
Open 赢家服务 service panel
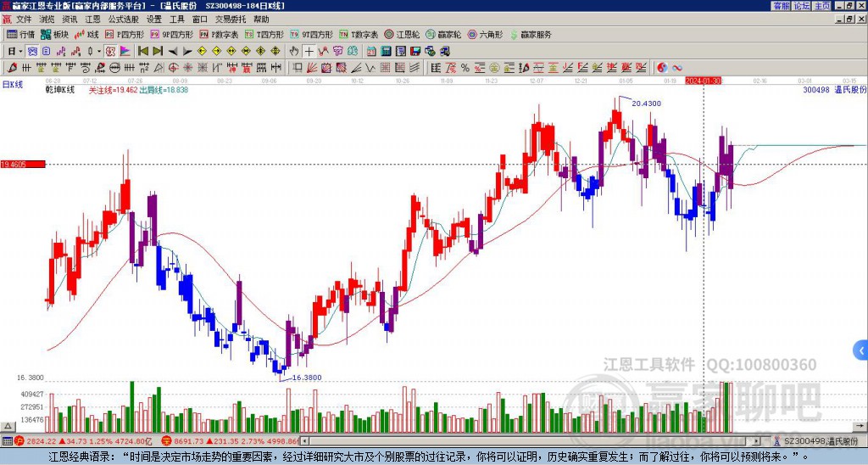pyautogui.click(x=531, y=34)
